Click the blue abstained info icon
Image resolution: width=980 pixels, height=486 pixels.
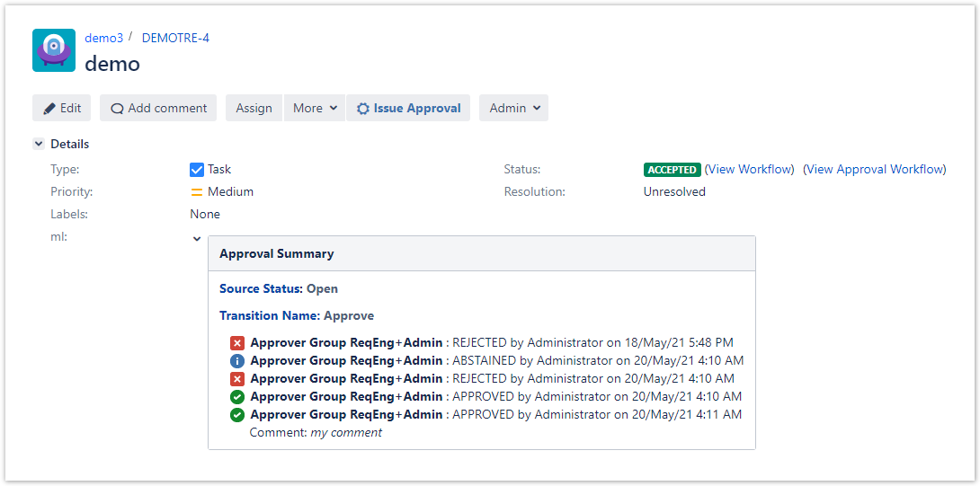tap(237, 361)
